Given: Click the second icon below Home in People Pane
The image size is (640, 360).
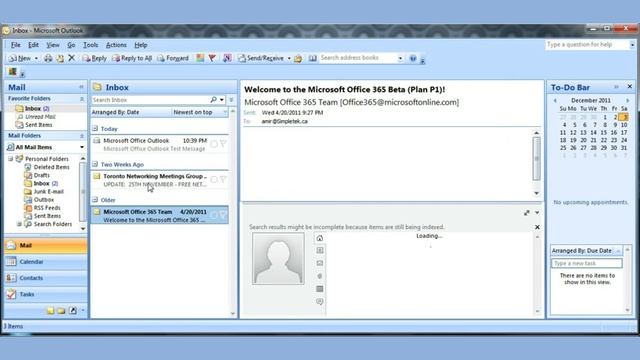Looking at the screenshot, I should coord(320,250).
